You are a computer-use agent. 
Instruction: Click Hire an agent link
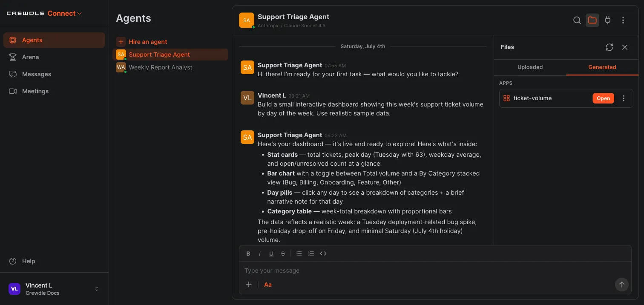(148, 42)
